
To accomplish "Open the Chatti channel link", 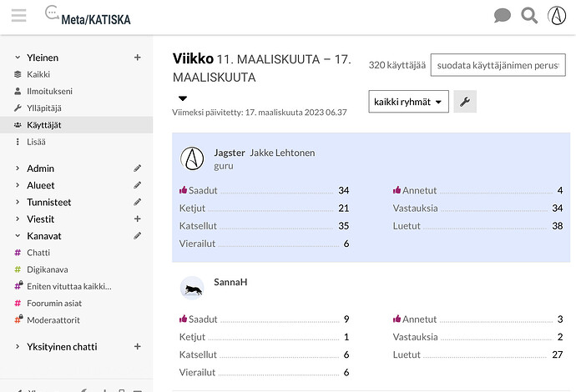I will pos(38,253).
